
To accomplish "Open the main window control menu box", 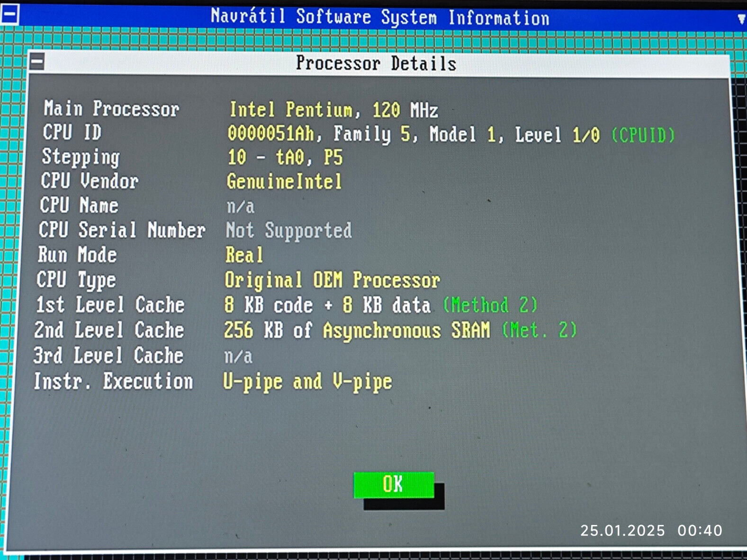I will click(x=9, y=14).
